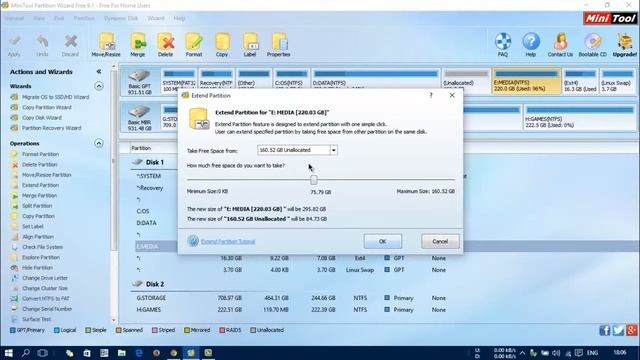Open the View menu
This screenshot has height=360, width=640.
click(x=39, y=18)
